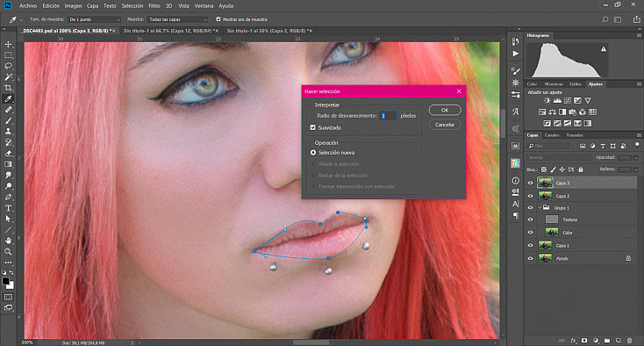
Task: Select the Hand tool
Action: (x=8, y=241)
